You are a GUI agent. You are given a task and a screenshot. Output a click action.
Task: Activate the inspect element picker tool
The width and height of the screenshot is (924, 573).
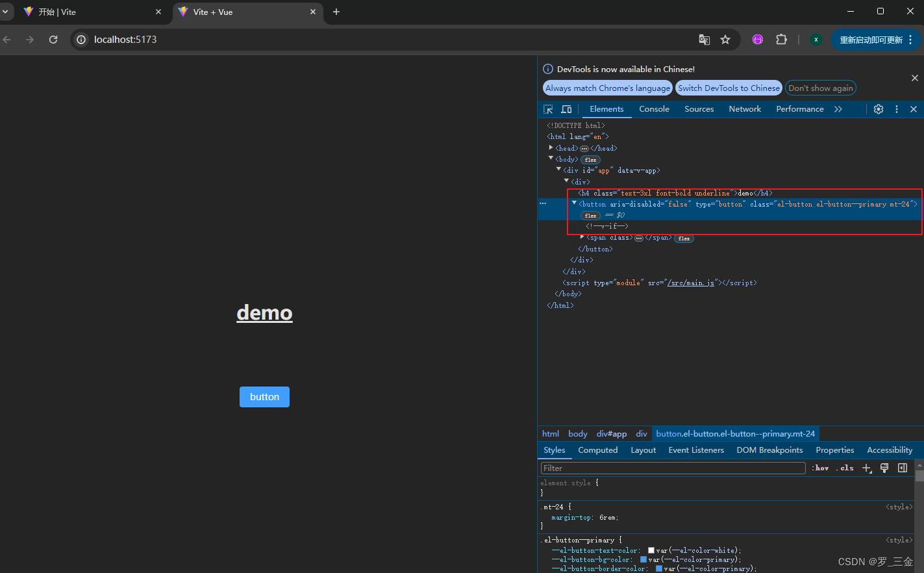tap(549, 109)
